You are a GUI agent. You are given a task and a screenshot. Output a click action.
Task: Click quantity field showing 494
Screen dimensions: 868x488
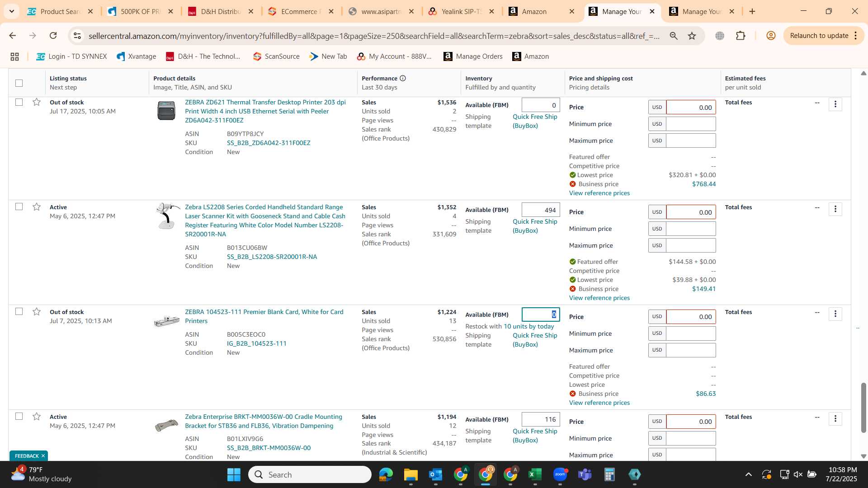[541, 210]
